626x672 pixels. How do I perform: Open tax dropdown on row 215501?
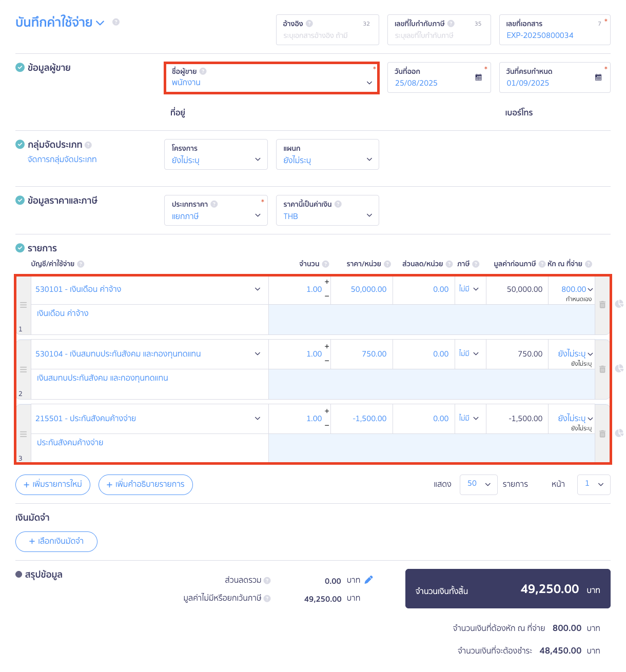coord(469,419)
